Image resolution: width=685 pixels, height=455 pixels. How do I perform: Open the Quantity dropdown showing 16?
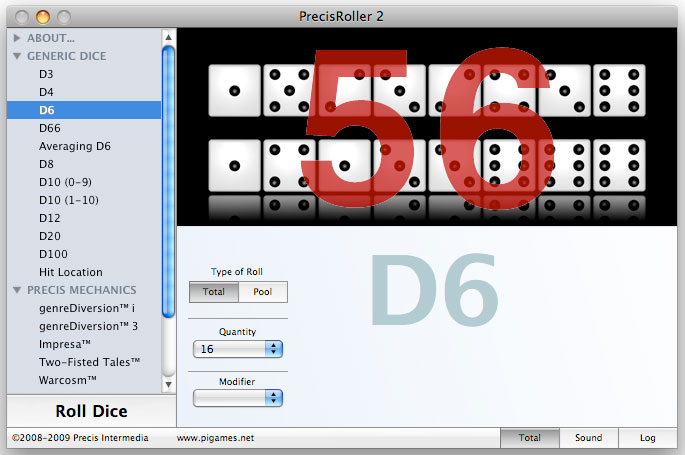pyautogui.click(x=238, y=349)
